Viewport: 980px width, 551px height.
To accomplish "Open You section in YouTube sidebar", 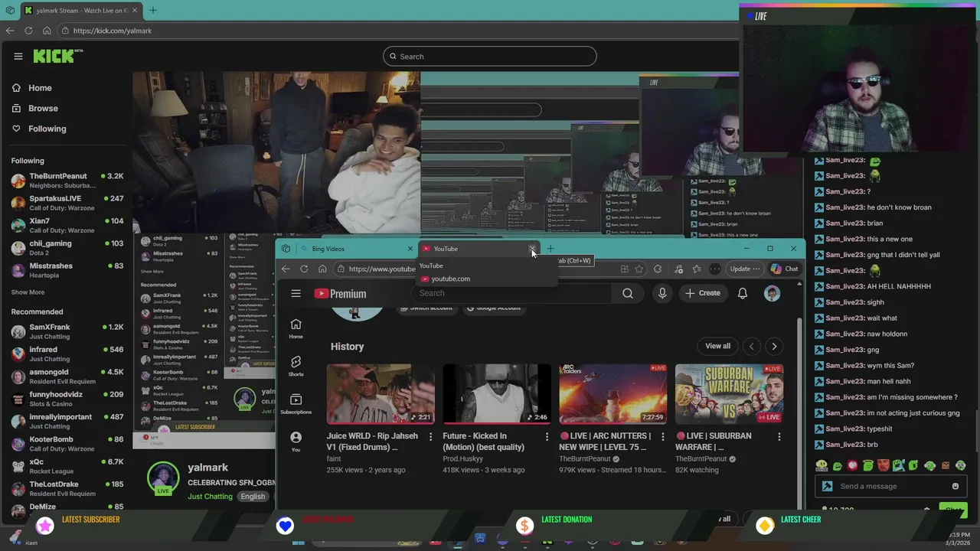I will pyautogui.click(x=296, y=442).
